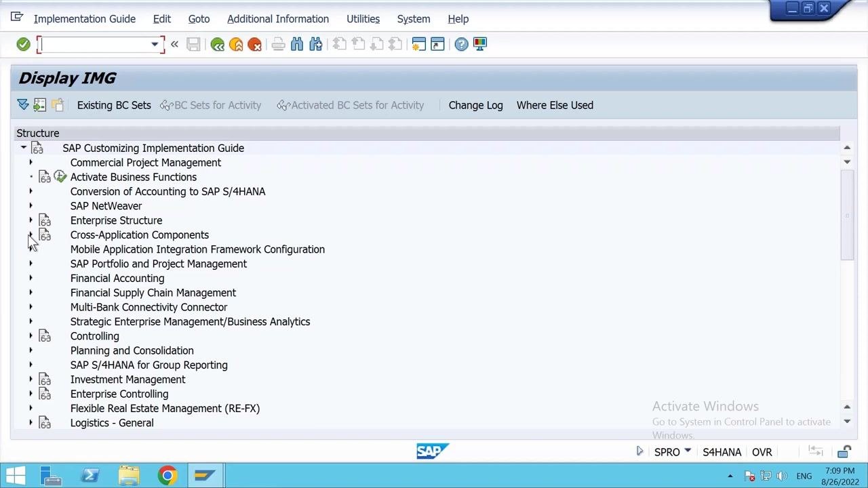Viewport: 868px width, 488px height.
Task: Collapse SAP Customizing Implementation Guide node
Action: 24,148
